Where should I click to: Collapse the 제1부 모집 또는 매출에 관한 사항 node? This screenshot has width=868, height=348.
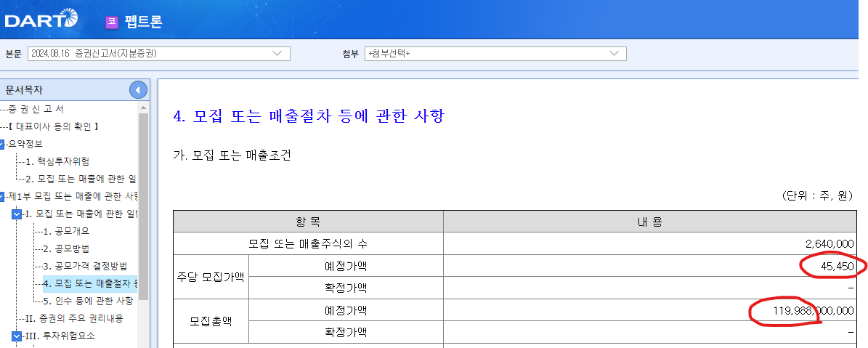tap(2, 197)
